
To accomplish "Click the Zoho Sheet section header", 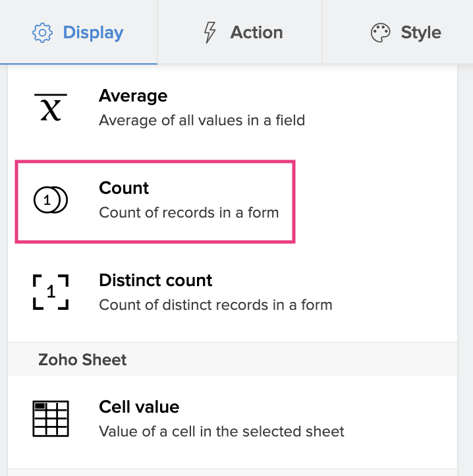I will click(82, 360).
